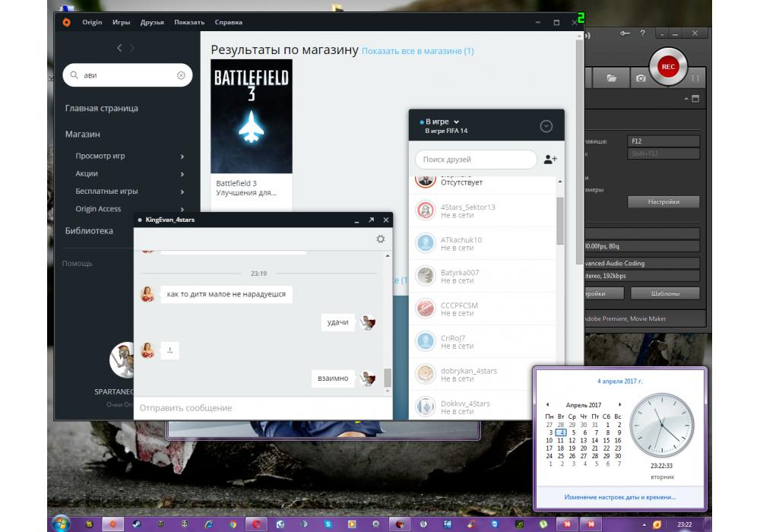Pop out the KingEvan_4stars chat window

tap(372, 220)
